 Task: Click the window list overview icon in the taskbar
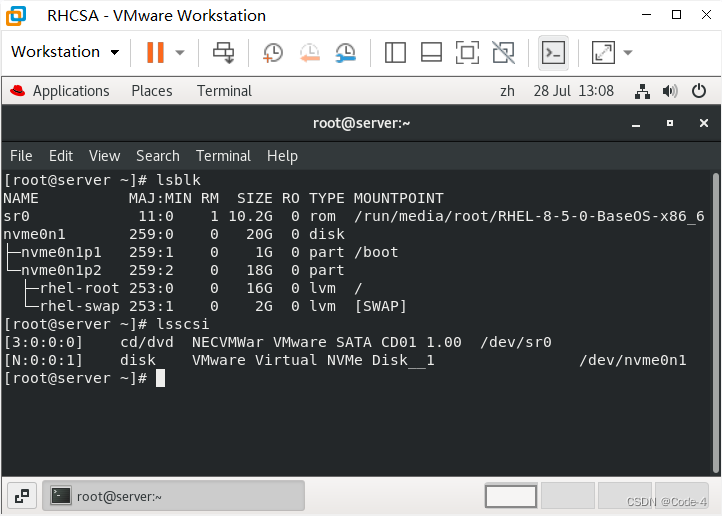tap(22, 496)
